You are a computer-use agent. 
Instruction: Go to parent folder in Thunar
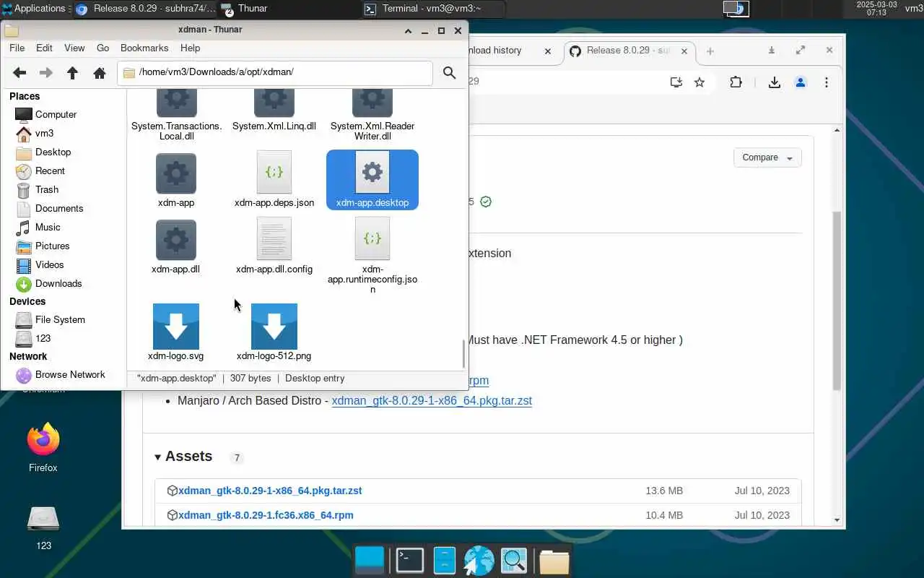coord(72,73)
